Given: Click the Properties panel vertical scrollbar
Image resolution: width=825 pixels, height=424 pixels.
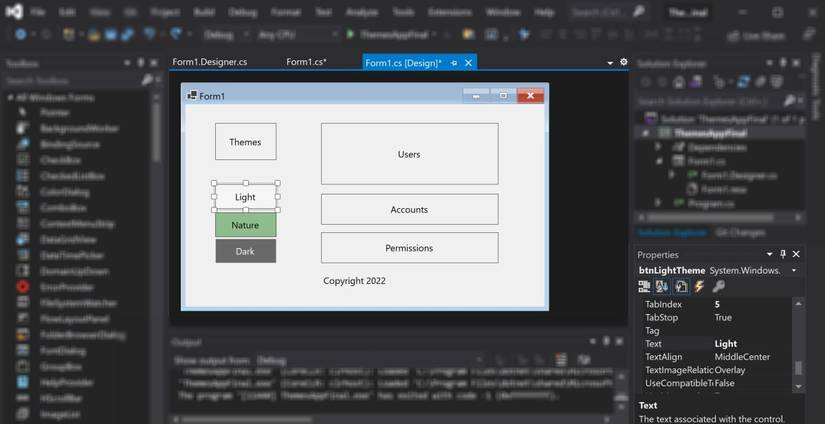Looking at the screenshot, I should pos(798,345).
